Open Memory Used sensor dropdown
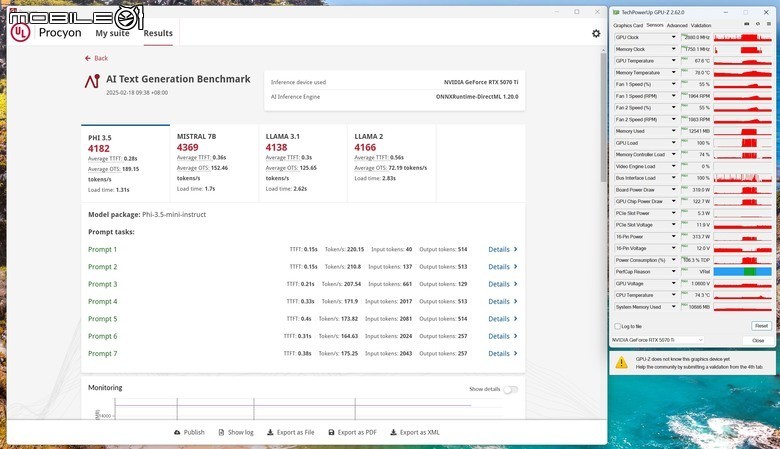780x449 pixels. (674, 131)
